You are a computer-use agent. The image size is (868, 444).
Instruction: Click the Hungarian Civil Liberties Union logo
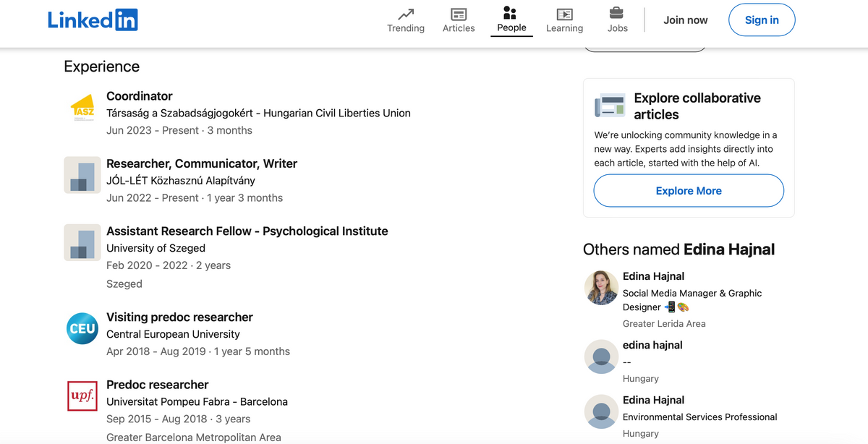click(x=82, y=107)
